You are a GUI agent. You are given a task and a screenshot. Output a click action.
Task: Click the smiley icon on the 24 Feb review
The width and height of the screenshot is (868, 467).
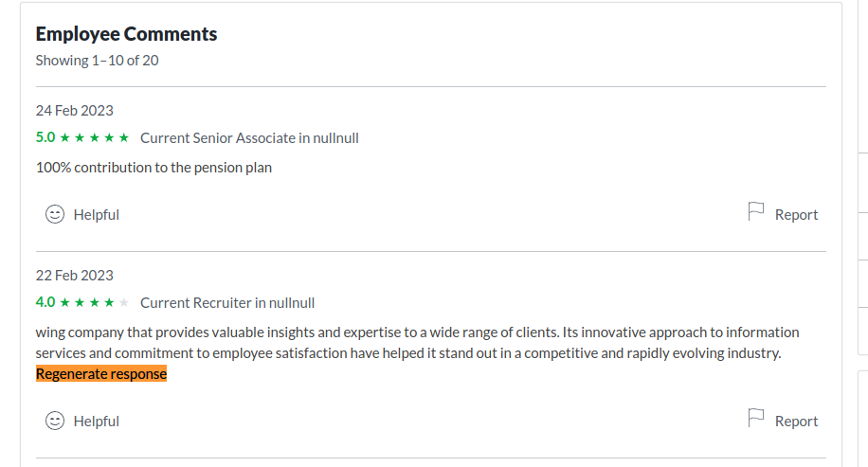click(x=55, y=214)
